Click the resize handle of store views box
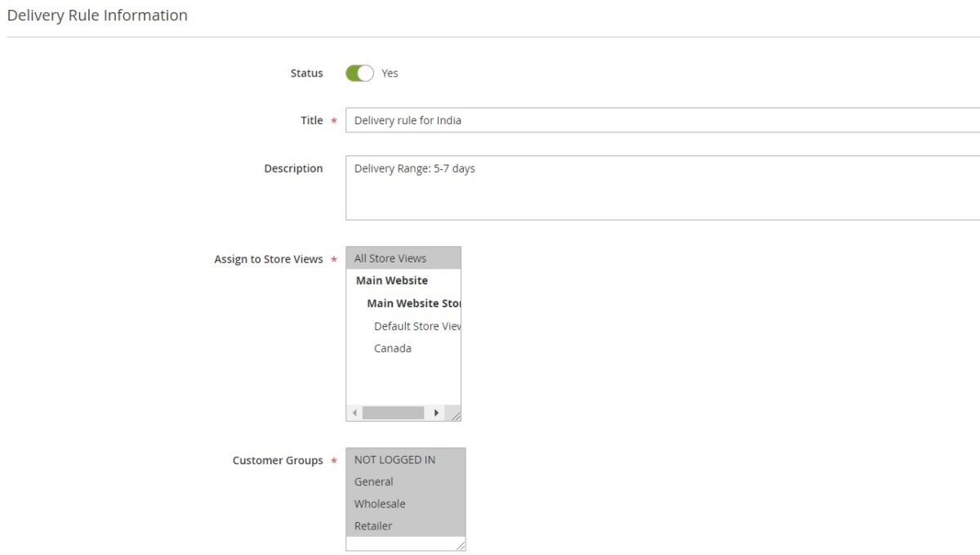The image size is (980, 555). point(457,417)
